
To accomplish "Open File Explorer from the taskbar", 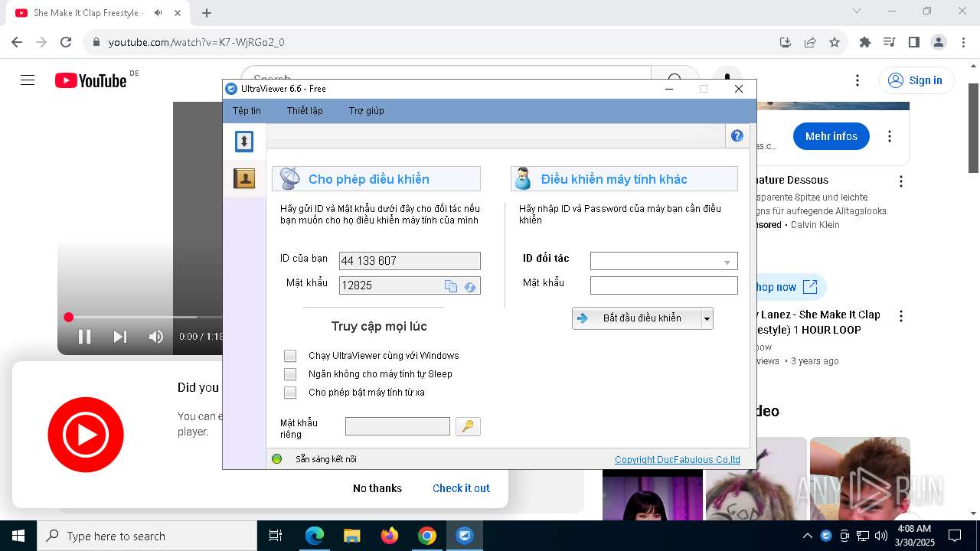I will (x=352, y=536).
